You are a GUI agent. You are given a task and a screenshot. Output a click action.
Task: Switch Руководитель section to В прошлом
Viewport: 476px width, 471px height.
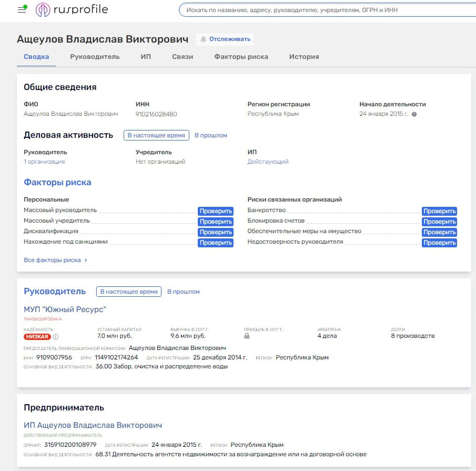pyautogui.click(x=184, y=292)
